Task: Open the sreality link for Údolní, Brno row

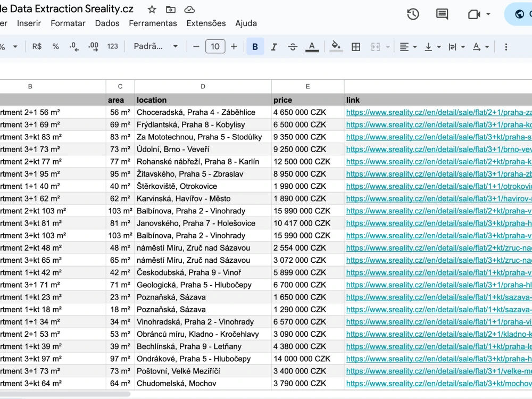Action: (x=439, y=149)
